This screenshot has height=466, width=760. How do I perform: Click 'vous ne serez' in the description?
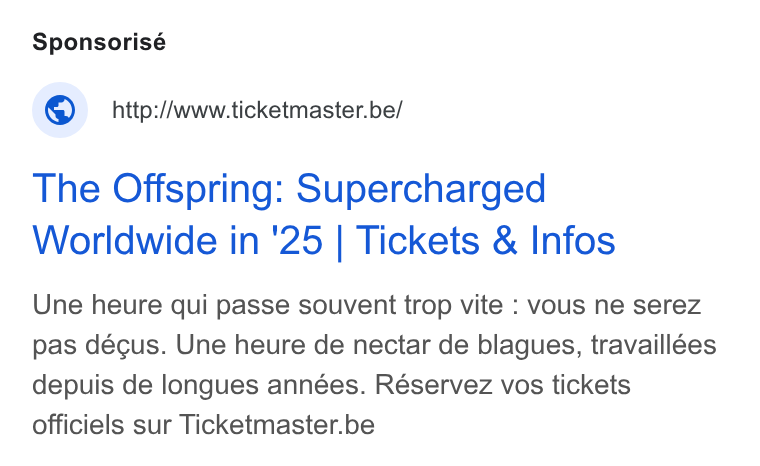614,305
